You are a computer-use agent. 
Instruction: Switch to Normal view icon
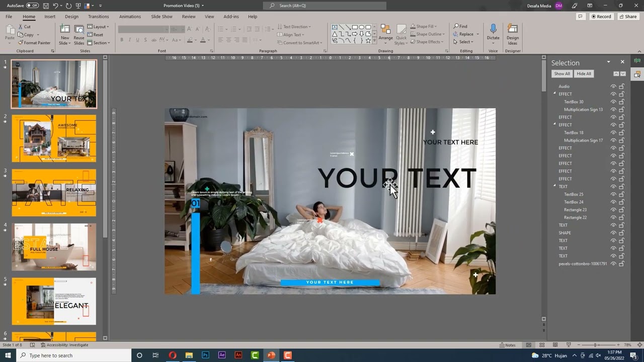(528, 345)
